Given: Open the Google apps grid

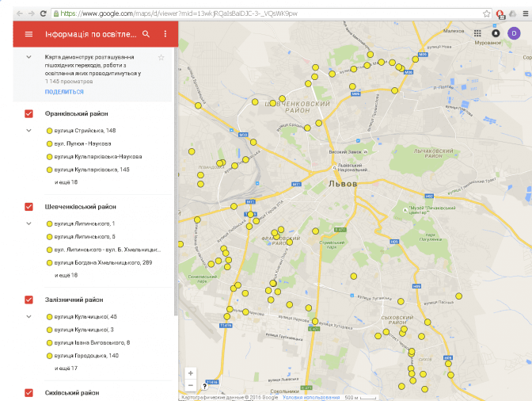Looking at the screenshot, I should pyautogui.click(x=477, y=33).
